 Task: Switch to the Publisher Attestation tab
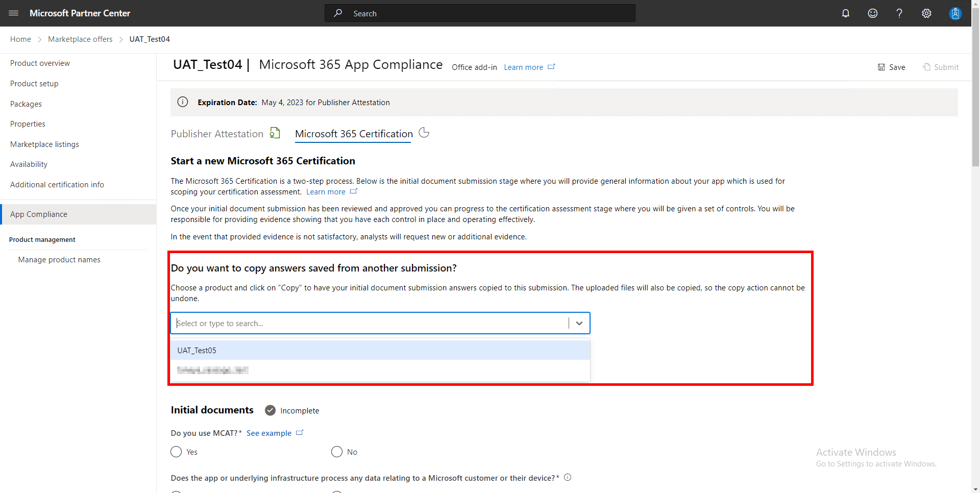coord(217,134)
